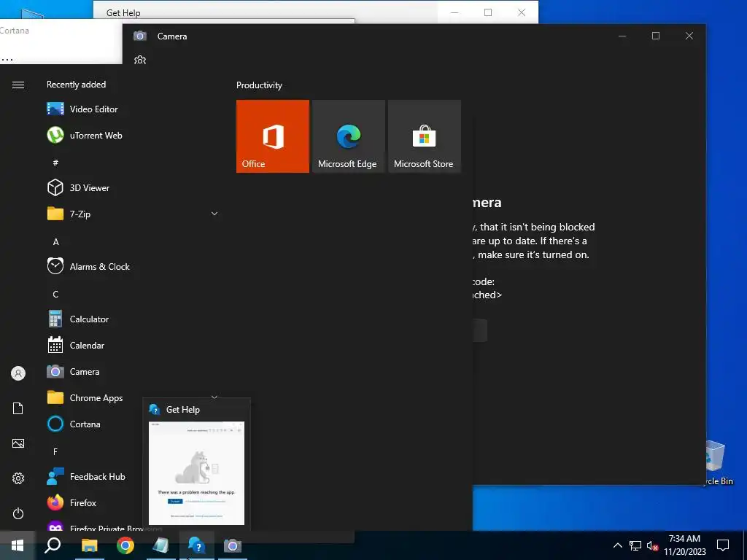Open the network status tray icon
The width and height of the screenshot is (747, 560).
coord(635,545)
